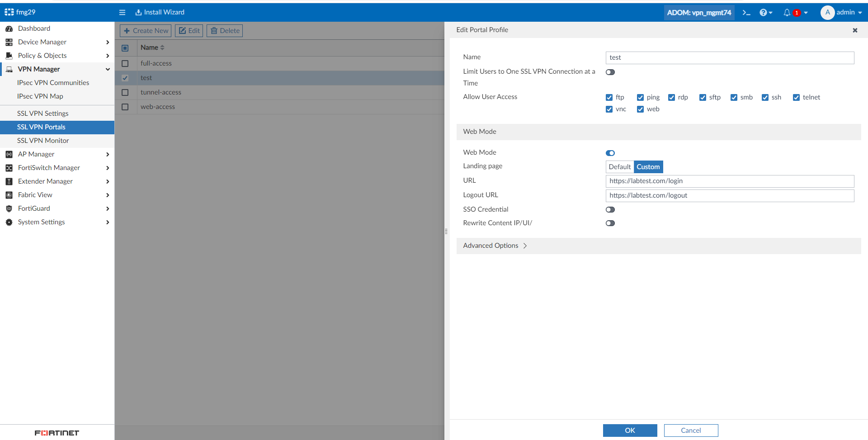Toggle the hamburger sidebar menu icon
This screenshot has height=440, width=868.
tap(122, 13)
